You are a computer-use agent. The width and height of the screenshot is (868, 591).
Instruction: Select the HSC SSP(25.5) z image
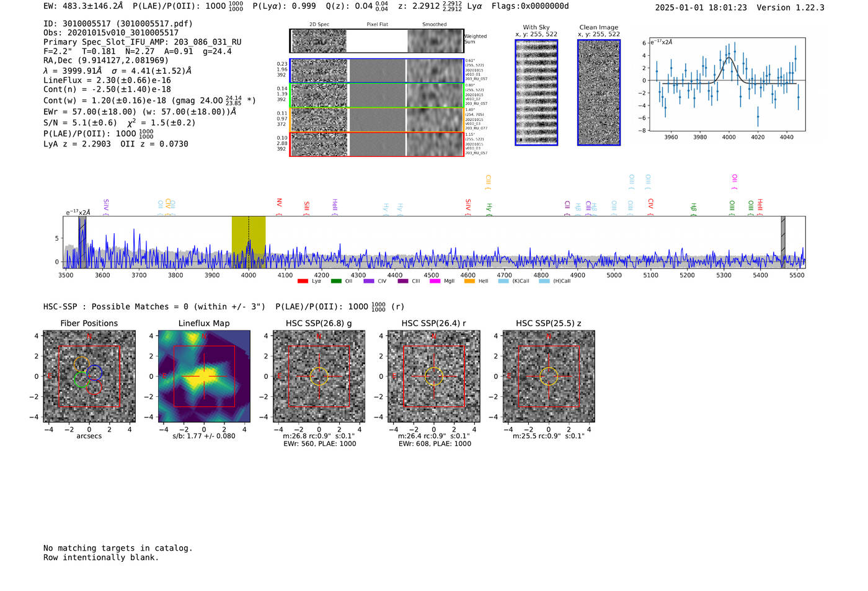point(549,376)
